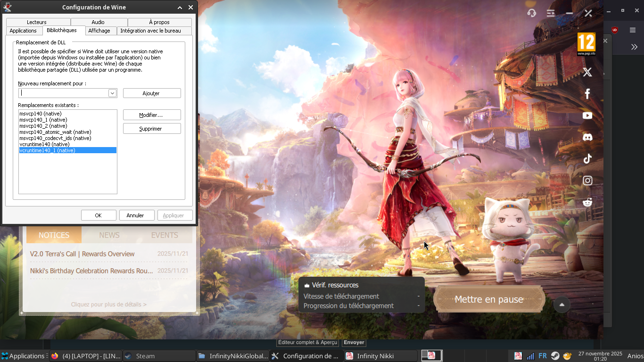644x362 pixels.
Task: Select vcruntime140 (native) in the list
Action: click(67, 144)
